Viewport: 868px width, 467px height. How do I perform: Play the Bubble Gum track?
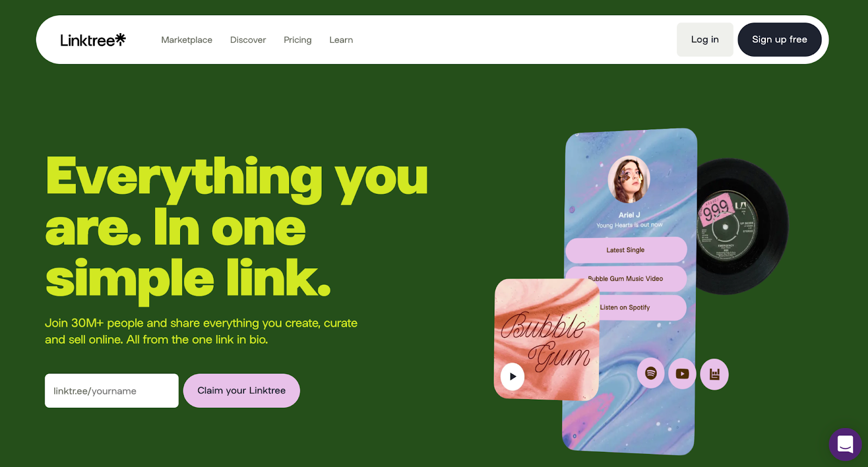click(x=513, y=376)
